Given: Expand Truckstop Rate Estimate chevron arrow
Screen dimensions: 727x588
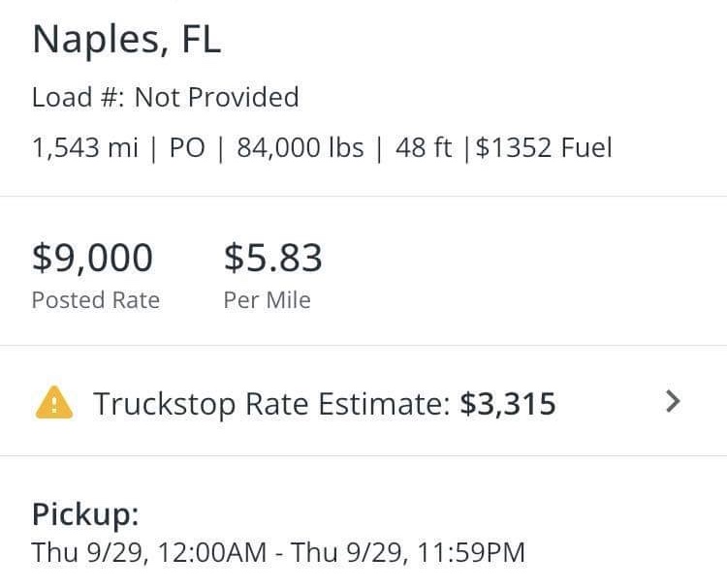Looking at the screenshot, I should (673, 401).
